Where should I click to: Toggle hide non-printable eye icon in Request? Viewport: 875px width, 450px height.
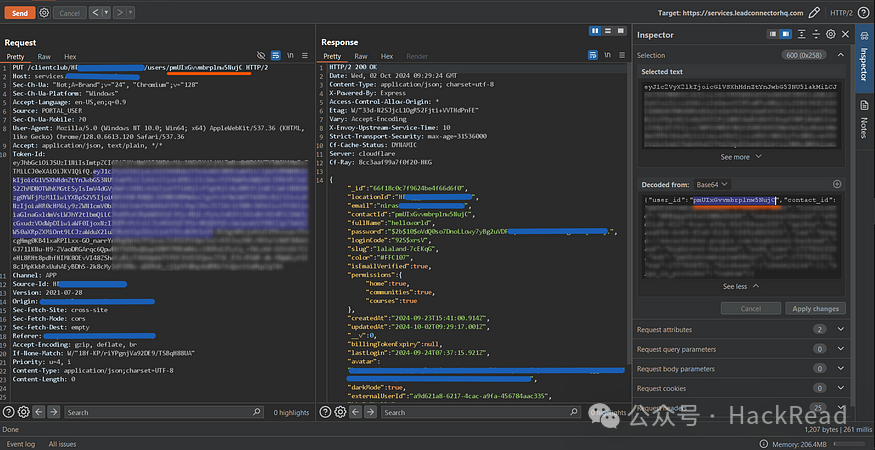262,57
